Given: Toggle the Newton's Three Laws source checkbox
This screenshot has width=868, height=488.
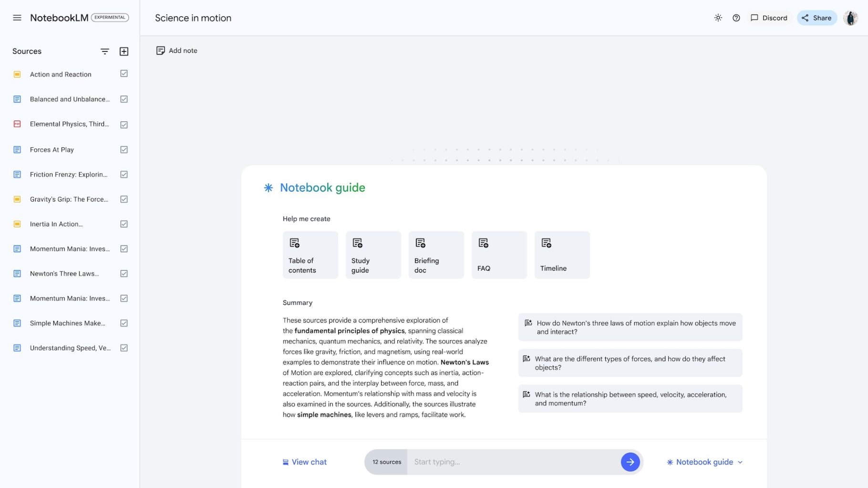Looking at the screenshot, I should [x=124, y=274].
